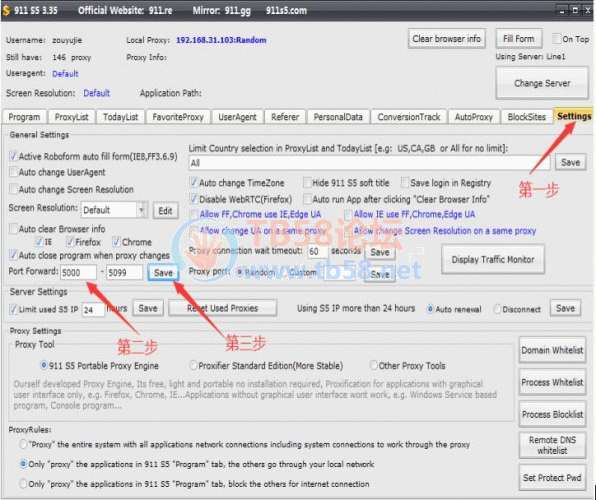596x500 pixels.
Task: Click the Limit used S5 IP hours field
Action: coord(93,310)
